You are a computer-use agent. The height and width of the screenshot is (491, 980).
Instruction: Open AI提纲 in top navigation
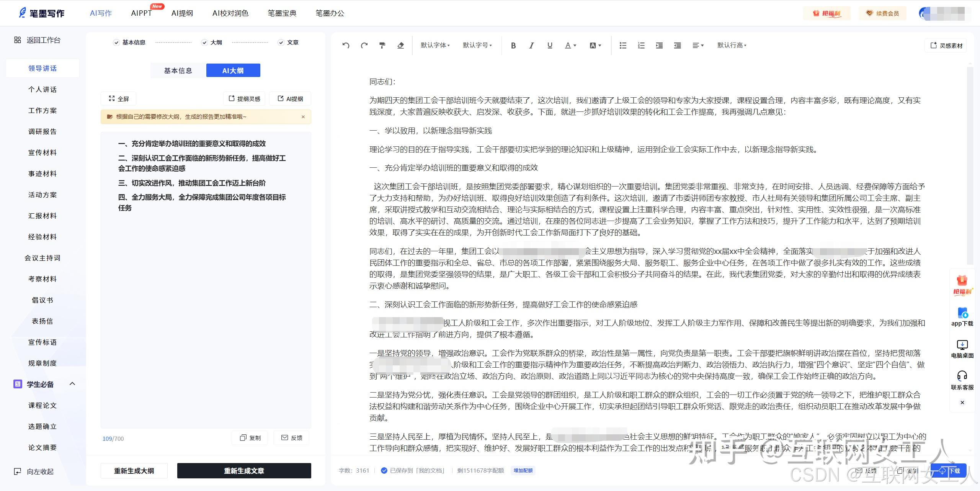point(182,13)
